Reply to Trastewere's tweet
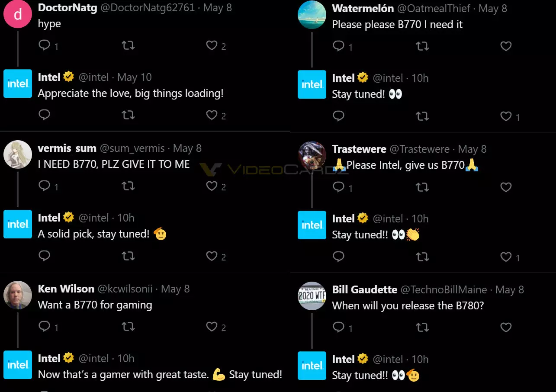Screen dimensions: 556x392 [339, 186]
